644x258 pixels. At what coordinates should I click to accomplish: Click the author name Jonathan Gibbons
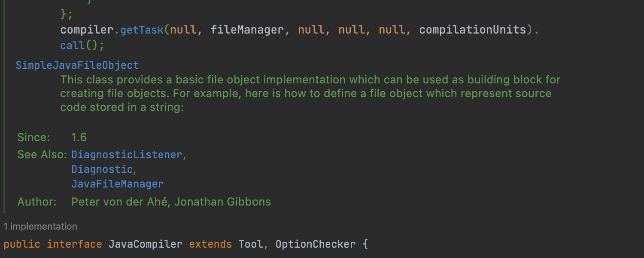tap(222, 201)
